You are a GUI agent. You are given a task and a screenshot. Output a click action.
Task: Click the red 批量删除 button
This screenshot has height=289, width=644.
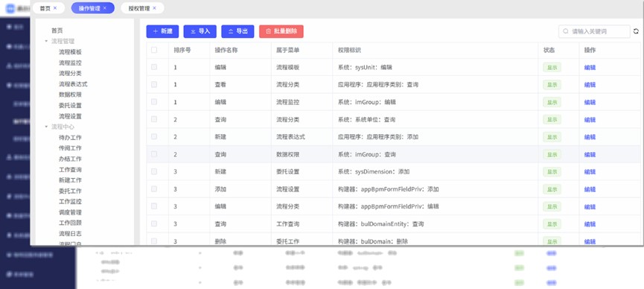(x=281, y=31)
